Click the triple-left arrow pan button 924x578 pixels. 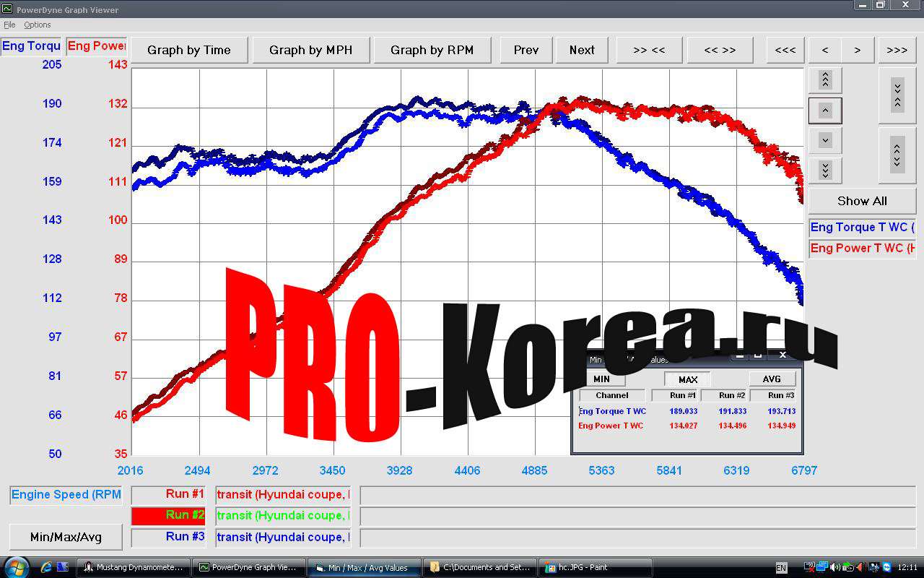point(785,50)
